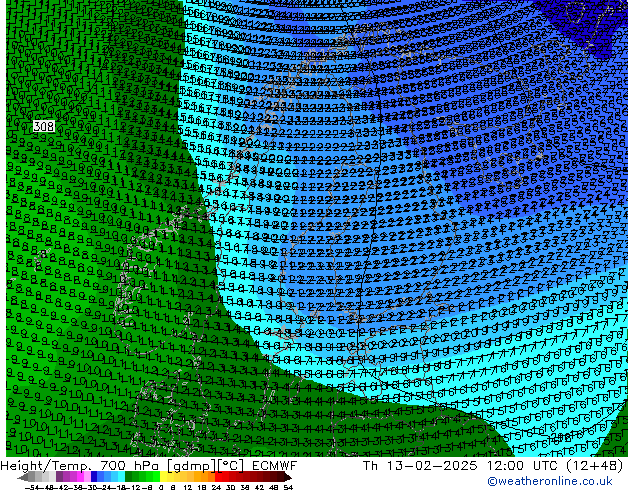Click the 'Height/Temp. 700 hPa' map title
Viewport: 634px width, 490px height.
tap(81, 466)
